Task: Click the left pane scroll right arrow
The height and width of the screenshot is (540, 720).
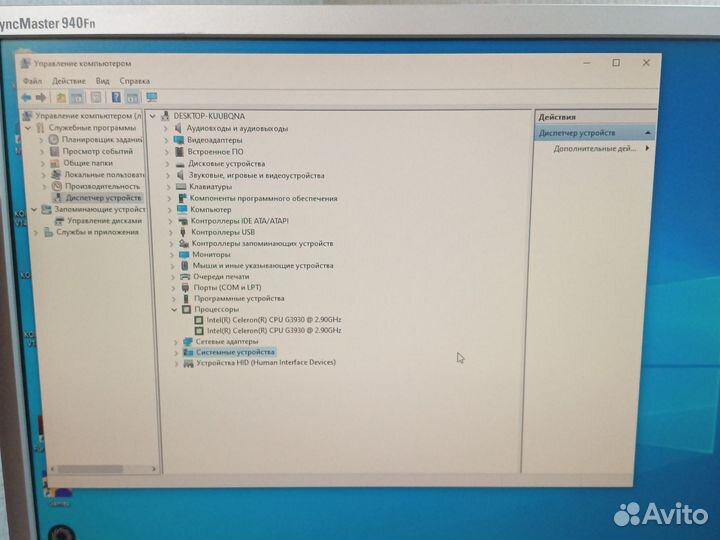Action: 154,469
